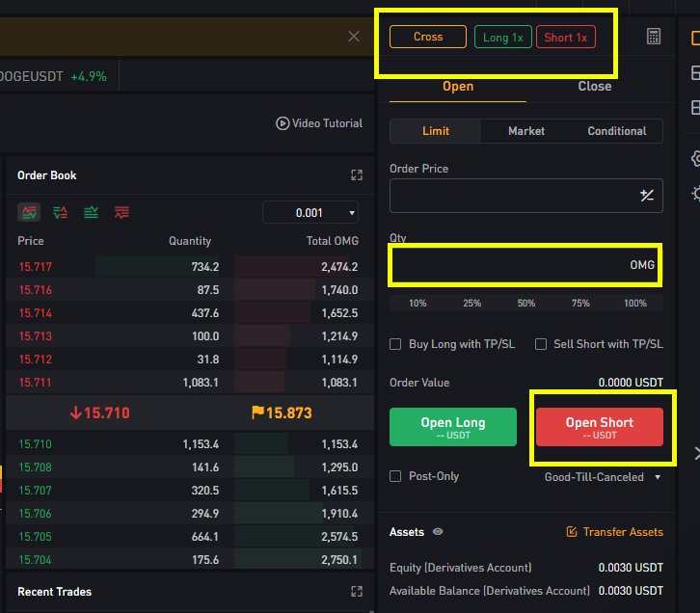Click ask price 15.711
The image size is (700, 613).
[x=36, y=383]
